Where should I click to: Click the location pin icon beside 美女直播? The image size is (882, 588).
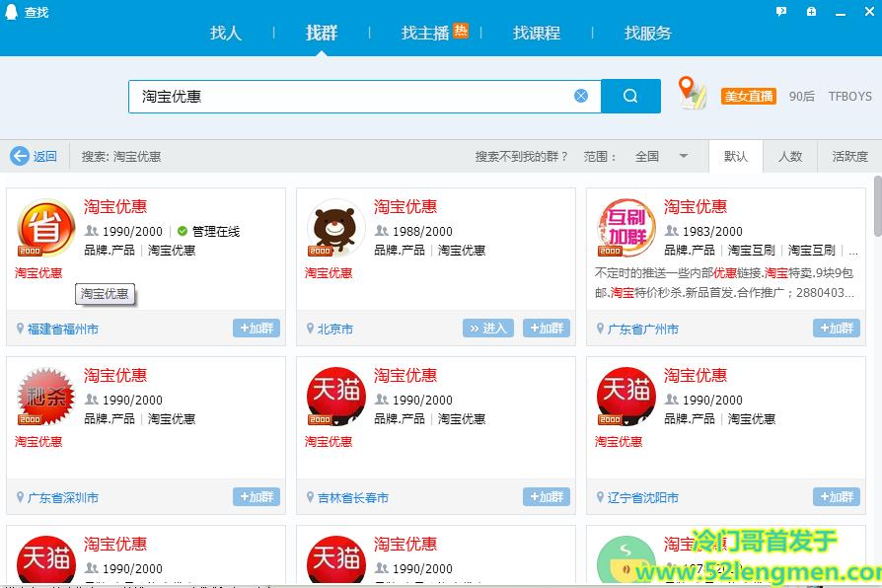[x=692, y=89]
